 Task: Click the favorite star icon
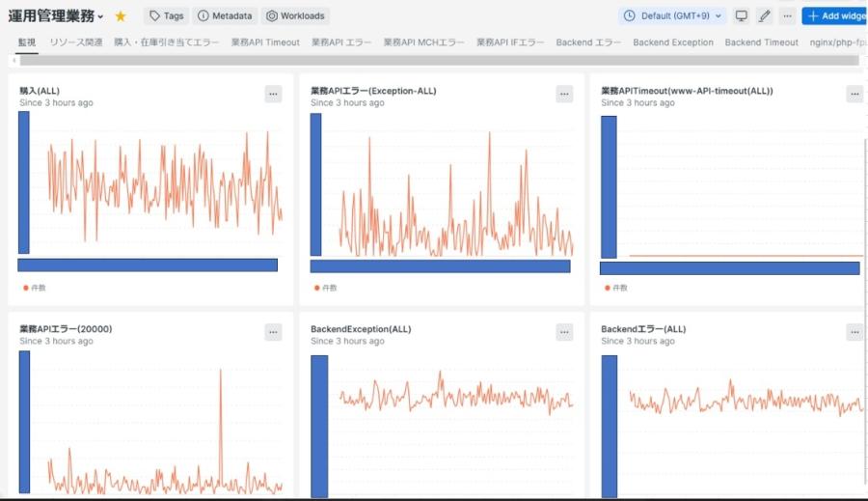point(121,16)
